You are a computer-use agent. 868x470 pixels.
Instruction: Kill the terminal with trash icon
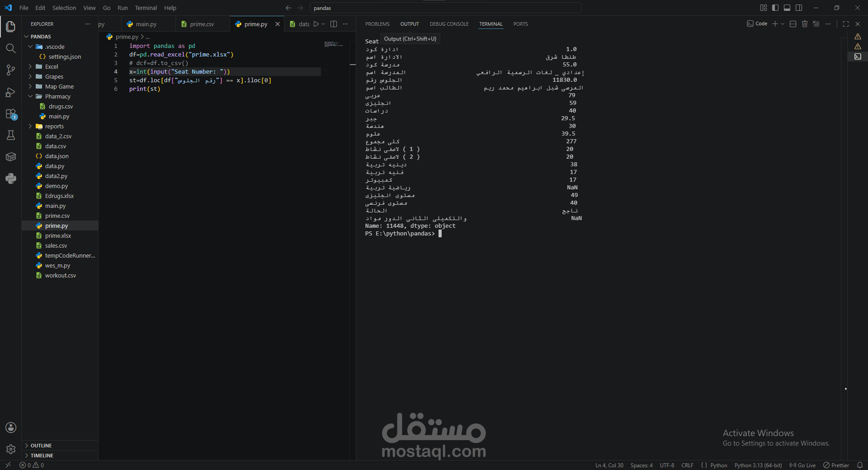[x=805, y=24]
